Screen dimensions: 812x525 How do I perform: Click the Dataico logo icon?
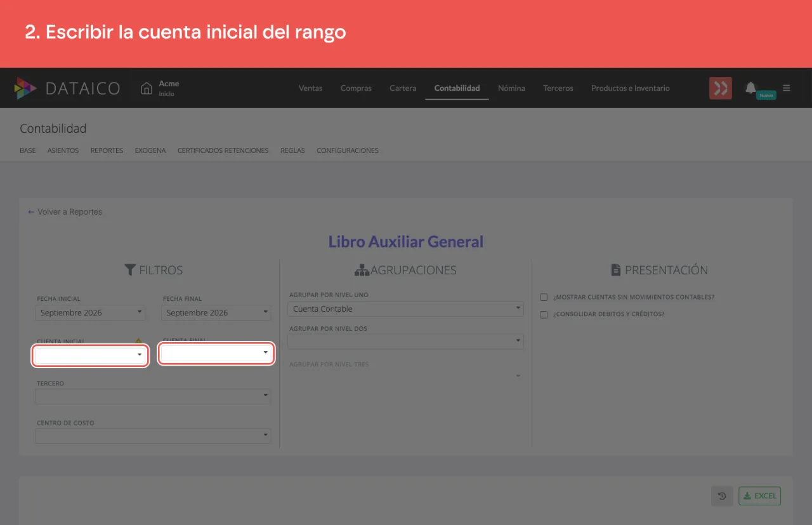point(26,88)
